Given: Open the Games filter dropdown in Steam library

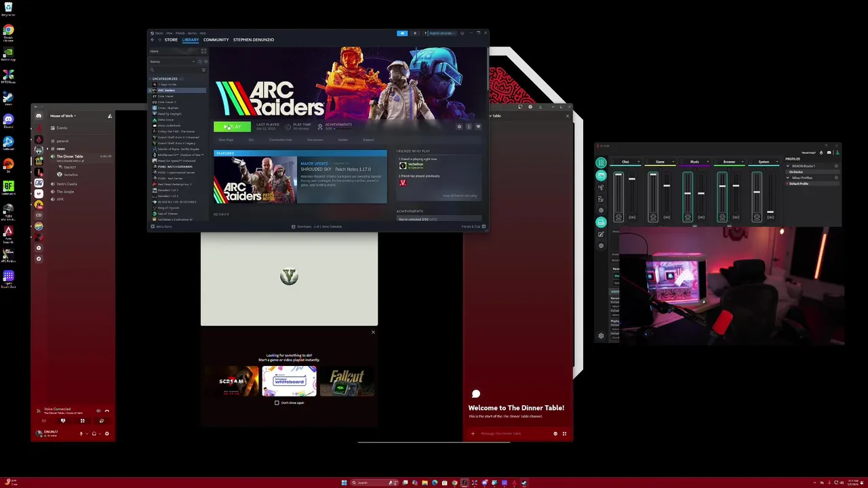Looking at the screenshot, I should click(172, 62).
